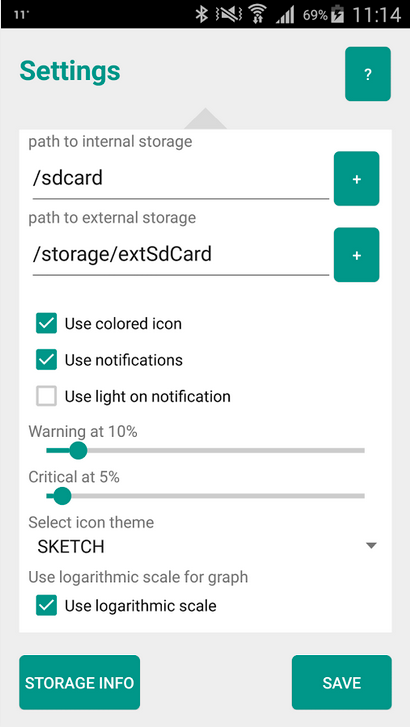Open help with the question mark button
Screen dimensions: 410x727
pos(368,74)
